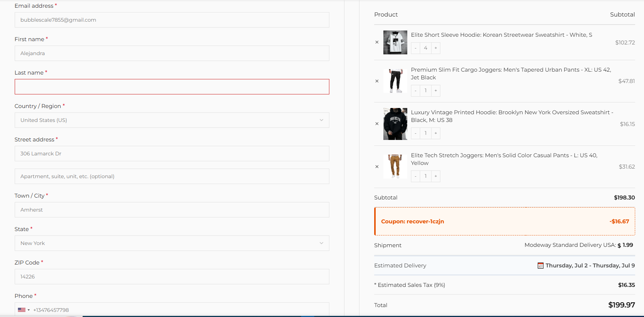Click the yellow joggers product thumbnail

pyautogui.click(x=395, y=166)
